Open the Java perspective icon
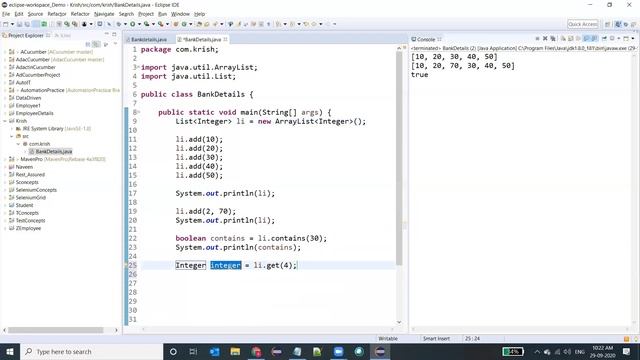 [x=618, y=24]
